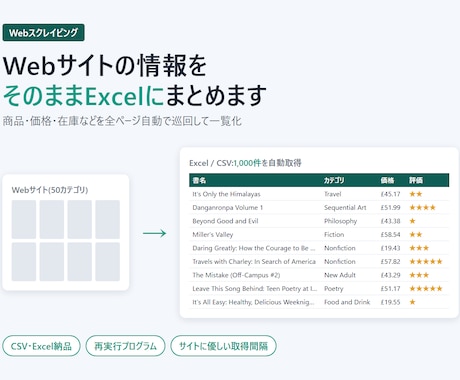The width and height of the screenshot is (460, 380).
Task: Select the £43.38 price
Action: 390,221
